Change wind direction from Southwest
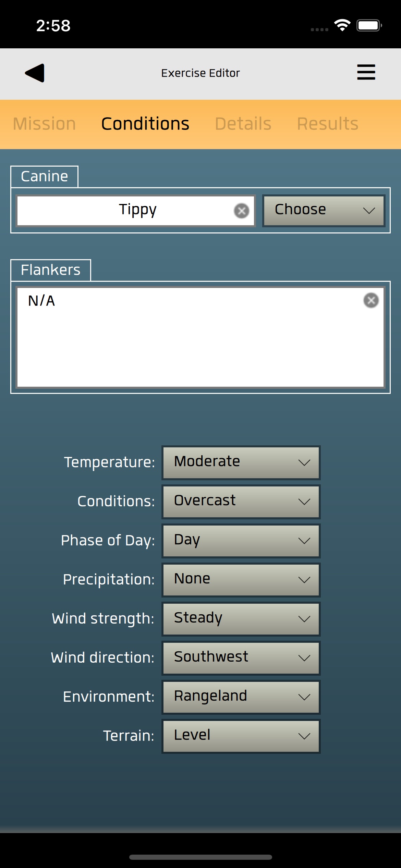Viewport: 401px width, 868px height. click(x=241, y=658)
